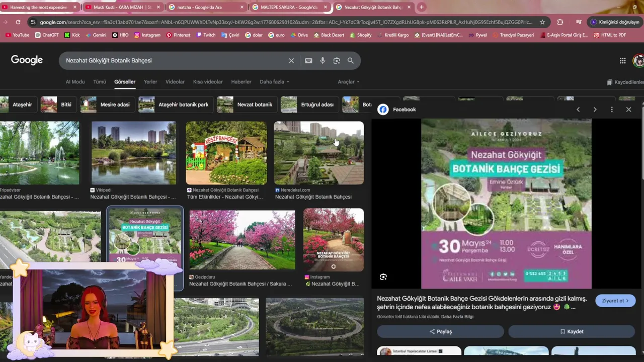Open the Daha Fazla Bilgi copyright link

click(x=457, y=317)
